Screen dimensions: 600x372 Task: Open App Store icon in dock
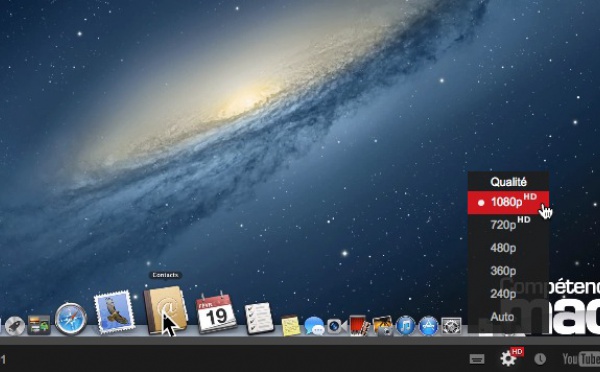pyautogui.click(x=428, y=326)
